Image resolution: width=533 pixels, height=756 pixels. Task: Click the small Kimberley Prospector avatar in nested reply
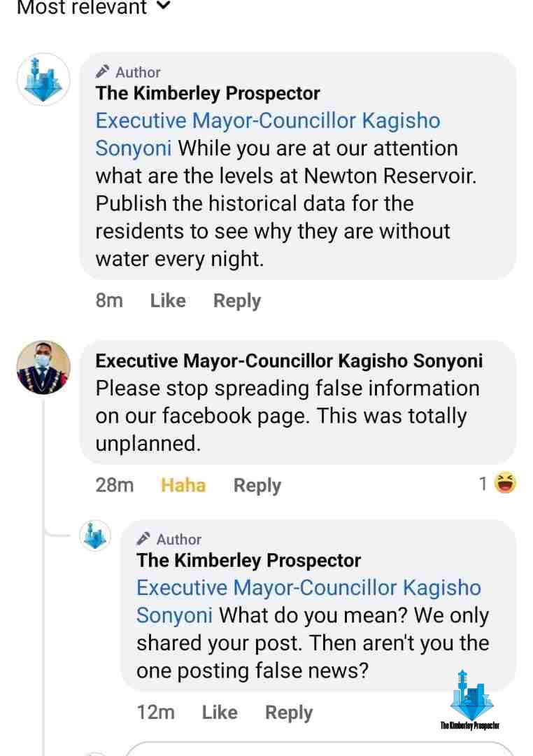tap(95, 536)
